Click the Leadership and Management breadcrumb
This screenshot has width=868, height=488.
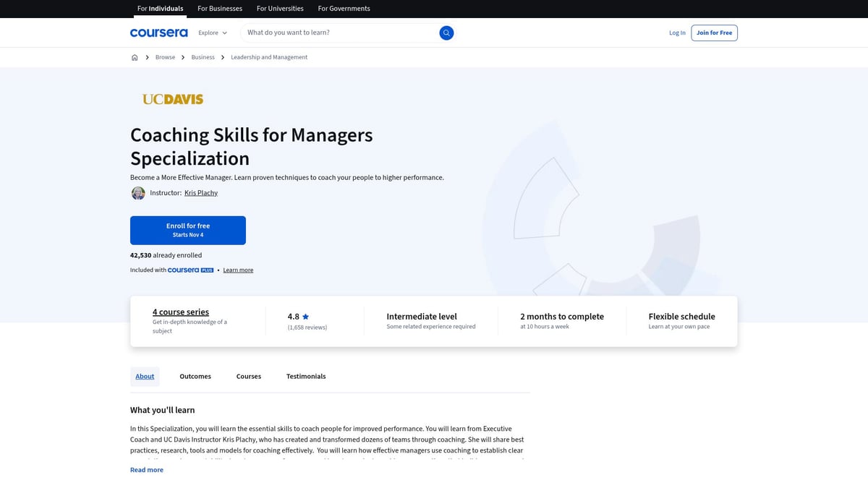pyautogui.click(x=269, y=56)
